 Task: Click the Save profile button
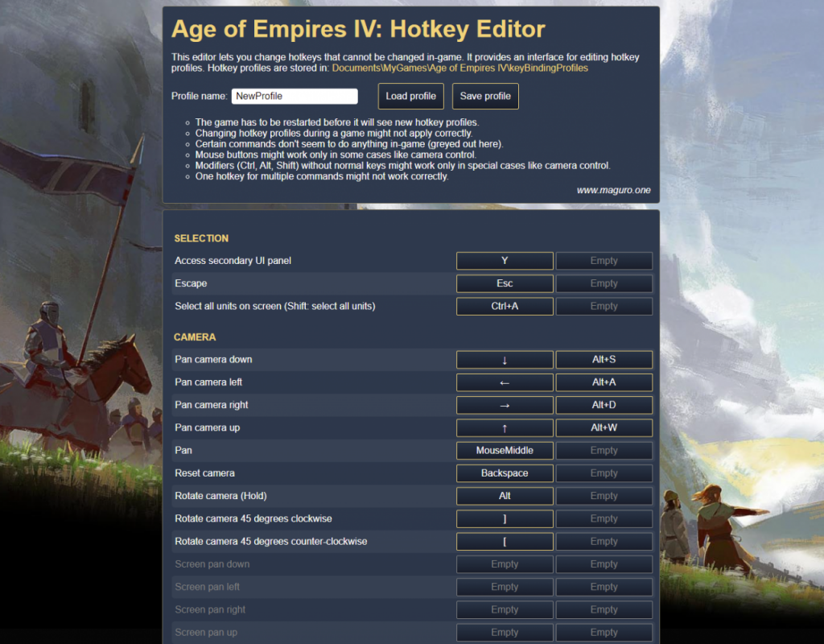tap(485, 96)
